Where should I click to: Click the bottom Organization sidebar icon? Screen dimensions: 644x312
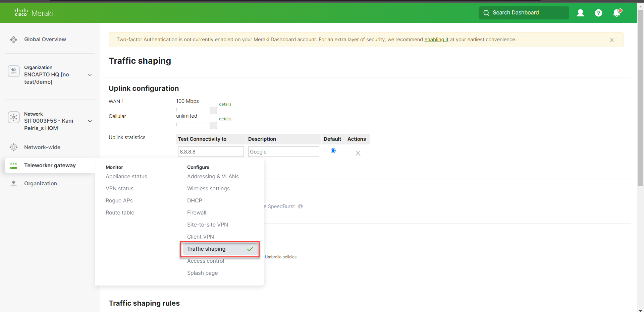(x=14, y=183)
